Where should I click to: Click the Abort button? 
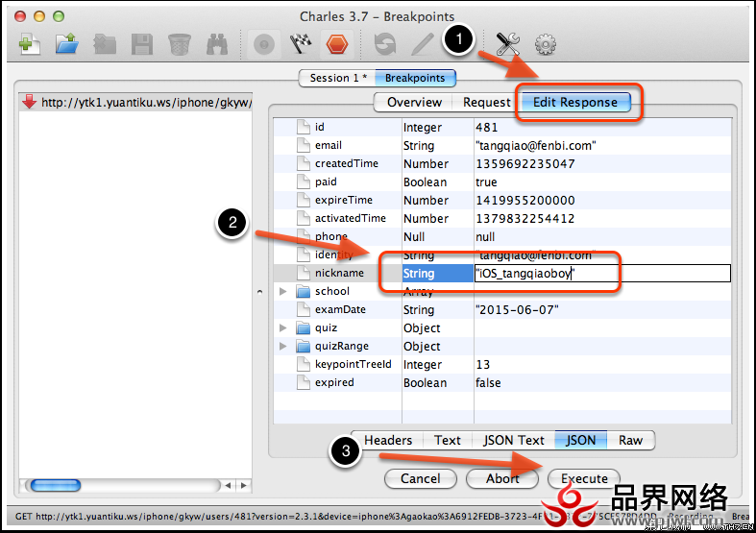pyautogui.click(x=501, y=478)
